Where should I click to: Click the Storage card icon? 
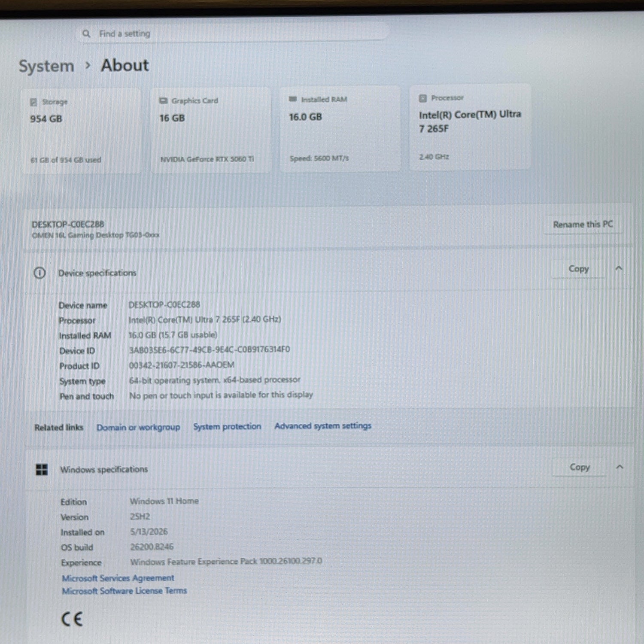pyautogui.click(x=33, y=102)
